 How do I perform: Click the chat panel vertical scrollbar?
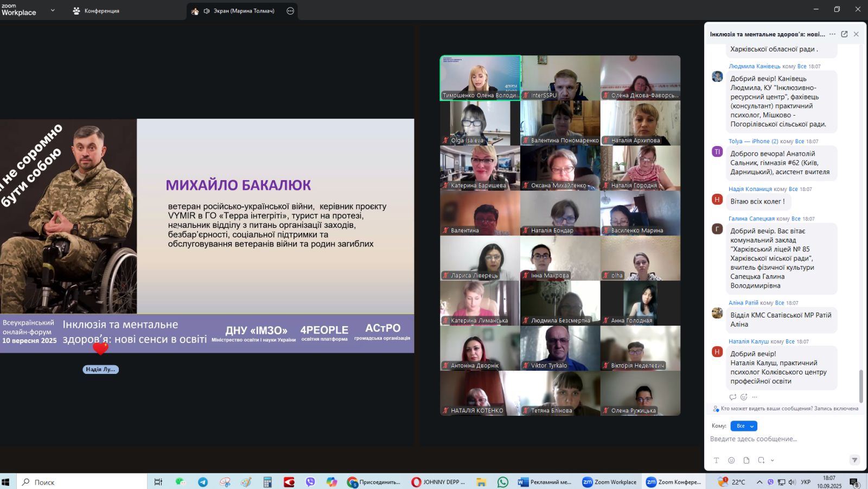[x=861, y=385]
